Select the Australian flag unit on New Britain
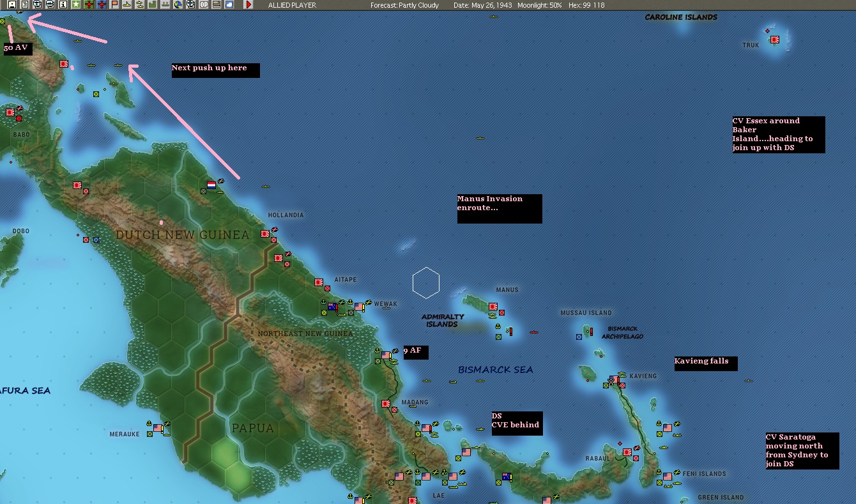 point(507,477)
